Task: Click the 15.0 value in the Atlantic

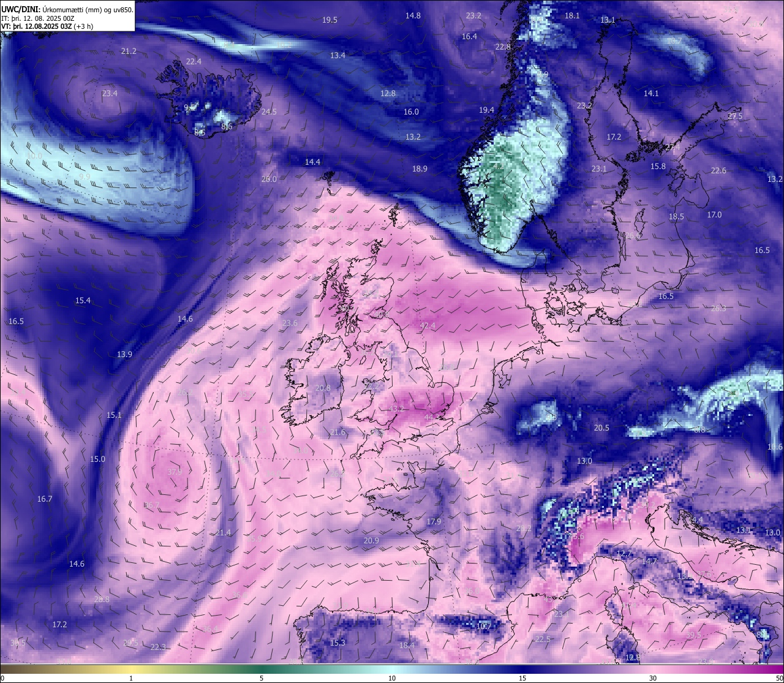Action: coord(97,459)
